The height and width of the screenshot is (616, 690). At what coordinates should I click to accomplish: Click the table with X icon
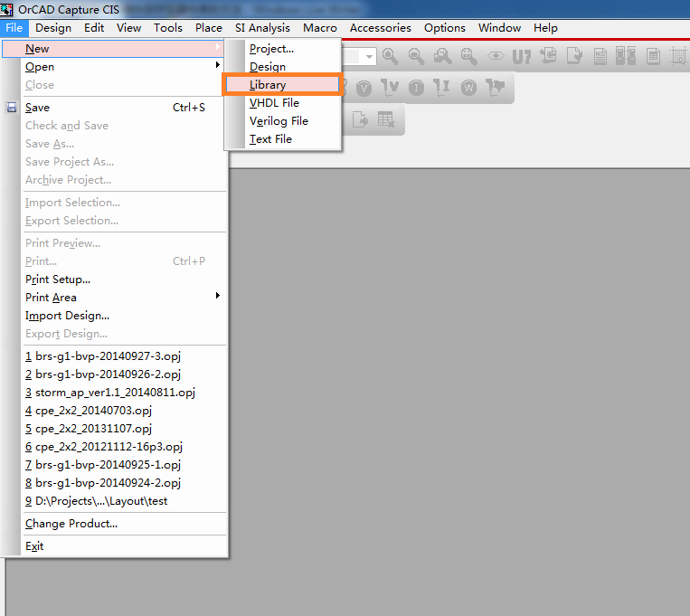(x=386, y=119)
